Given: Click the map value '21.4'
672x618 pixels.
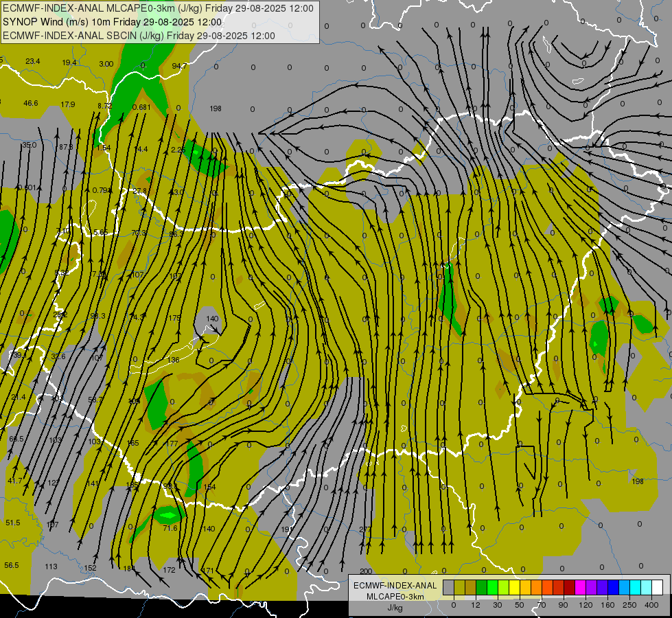Looking at the screenshot, I should 18,397.
